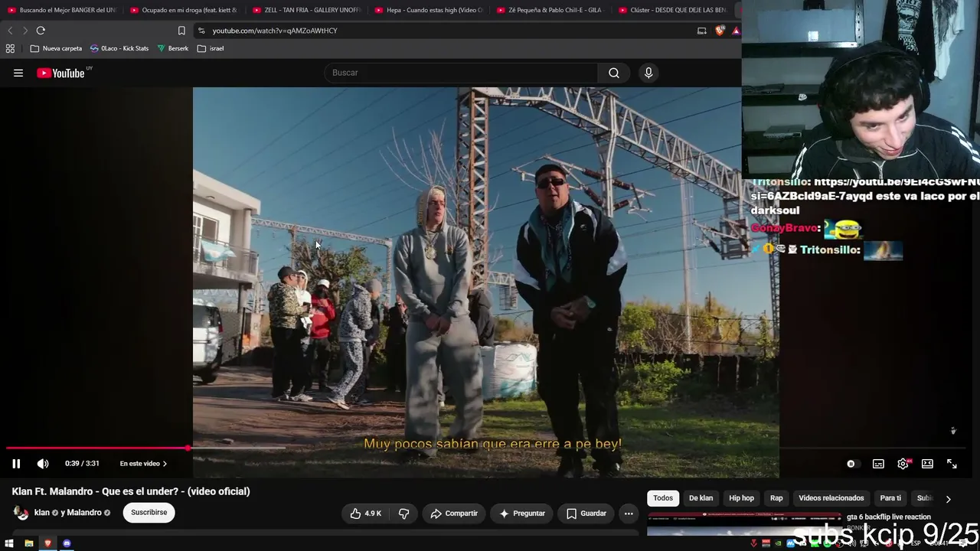Click the search magnifier button
Viewport: 980px width, 551px height.
[614, 73]
